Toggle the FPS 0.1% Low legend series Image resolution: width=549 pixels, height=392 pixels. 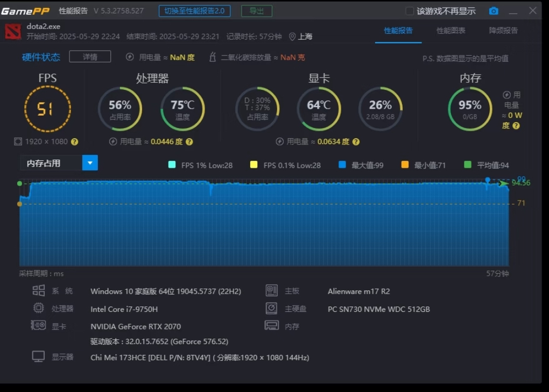[x=285, y=165]
